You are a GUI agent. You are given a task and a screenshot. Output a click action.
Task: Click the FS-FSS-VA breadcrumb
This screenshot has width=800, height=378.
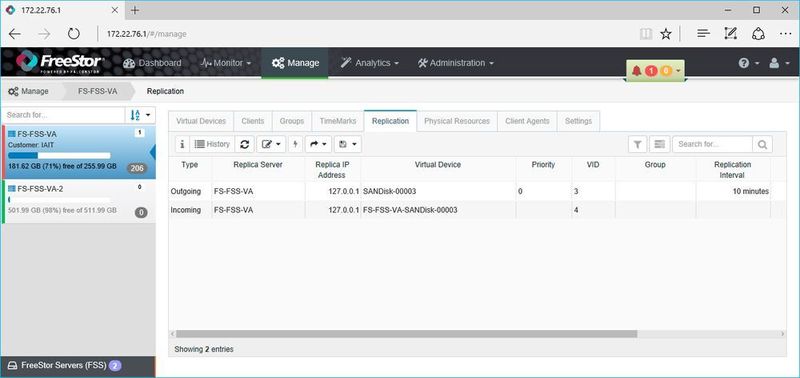tap(97, 91)
